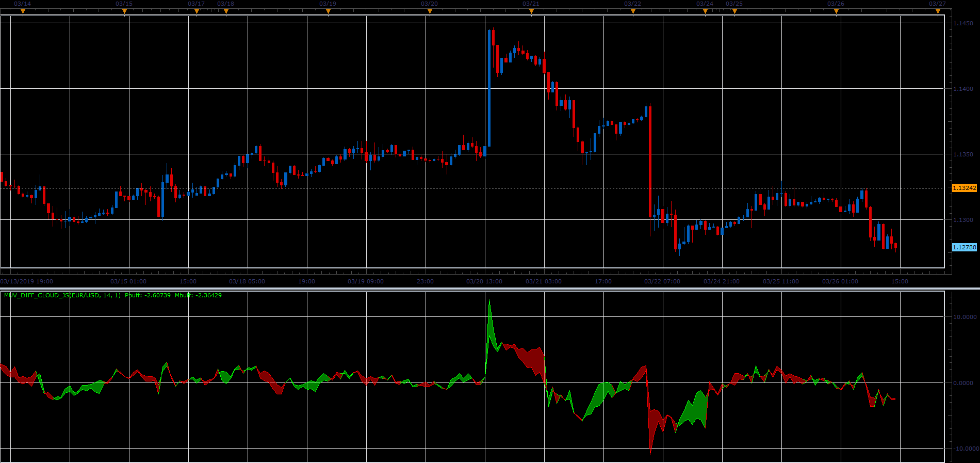Click the 03/19 day marker triangle
The image size is (980, 463).
tap(328, 11)
